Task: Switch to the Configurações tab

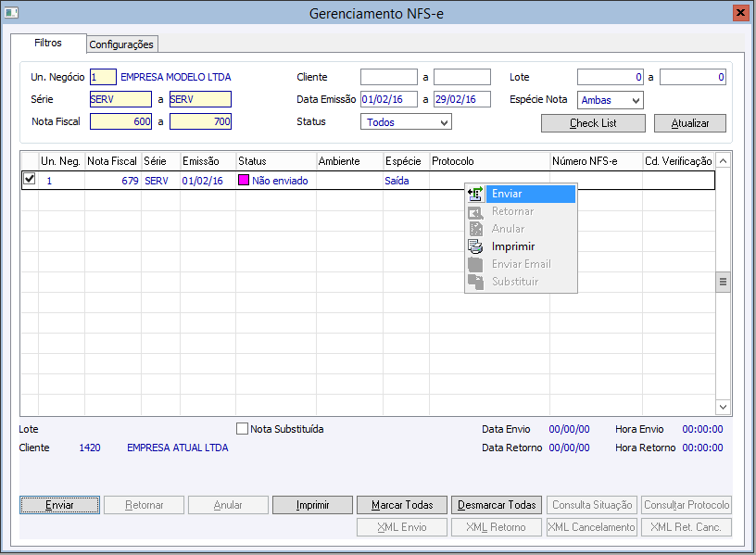Action: [x=121, y=44]
